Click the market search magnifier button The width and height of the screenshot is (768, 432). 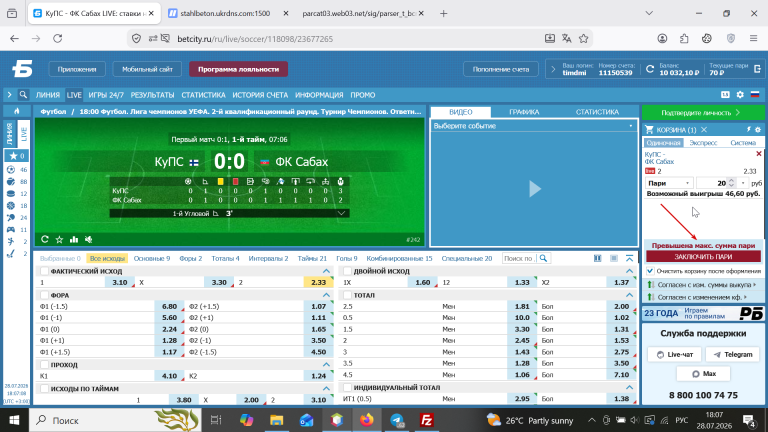point(543,258)
